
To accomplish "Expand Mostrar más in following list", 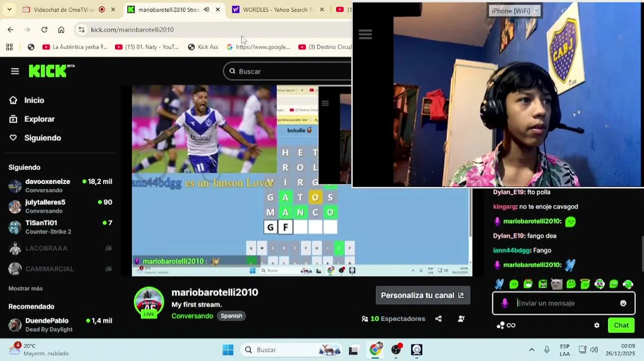I will 26,288.
